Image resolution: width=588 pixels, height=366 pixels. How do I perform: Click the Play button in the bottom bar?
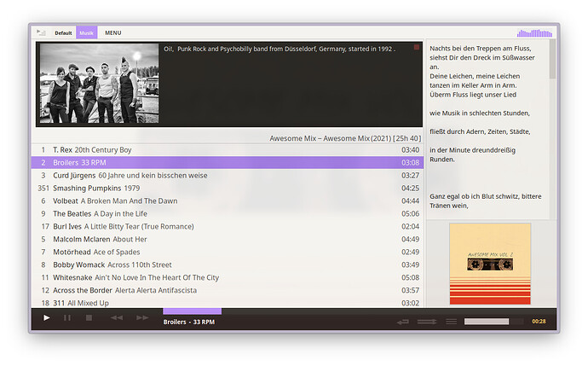pyautogui.click(x=47, y=318)
